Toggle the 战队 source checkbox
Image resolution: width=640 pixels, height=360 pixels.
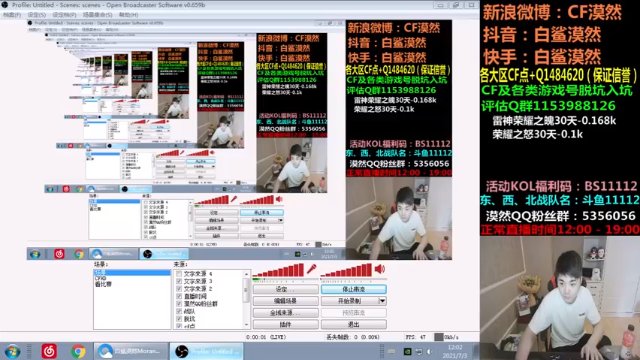pyautogui.click(x=179, y=311)
